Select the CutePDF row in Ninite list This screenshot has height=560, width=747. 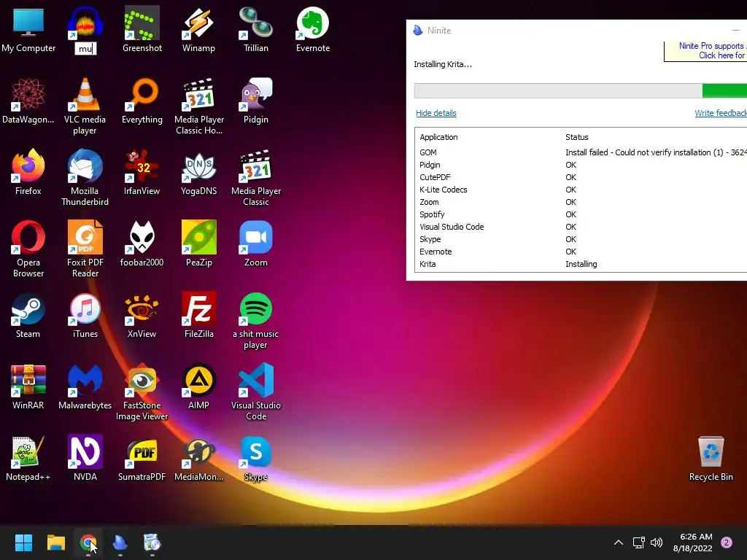coord(581,177)
